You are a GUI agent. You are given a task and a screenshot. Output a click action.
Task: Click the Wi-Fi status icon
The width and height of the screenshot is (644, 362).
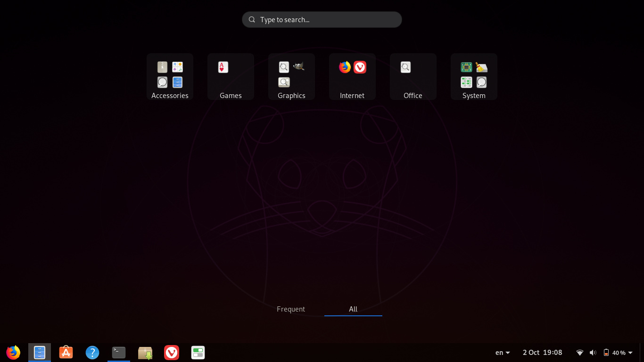point(580,353)
